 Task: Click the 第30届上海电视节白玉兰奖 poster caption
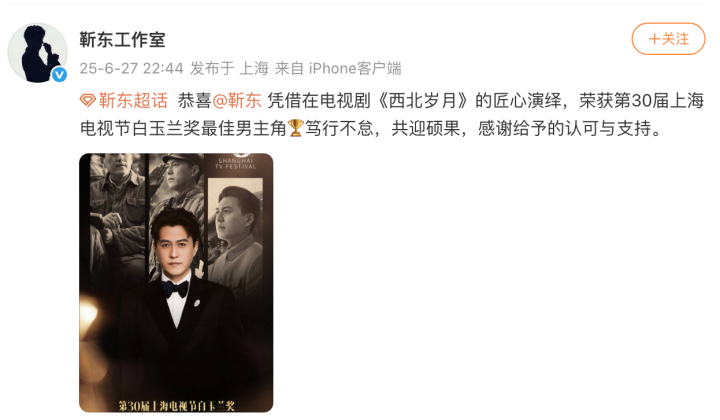(x=176, y=405)
